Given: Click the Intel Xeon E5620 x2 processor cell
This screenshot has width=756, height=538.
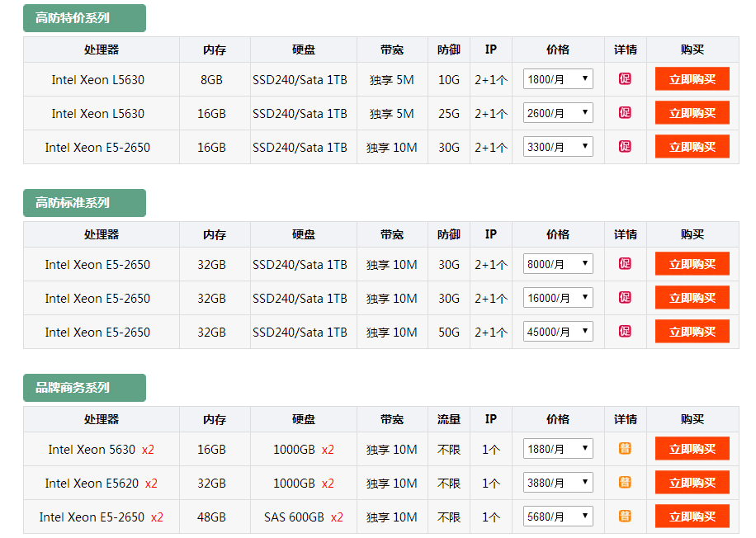Looking at the screenshot, I should 101,484.
